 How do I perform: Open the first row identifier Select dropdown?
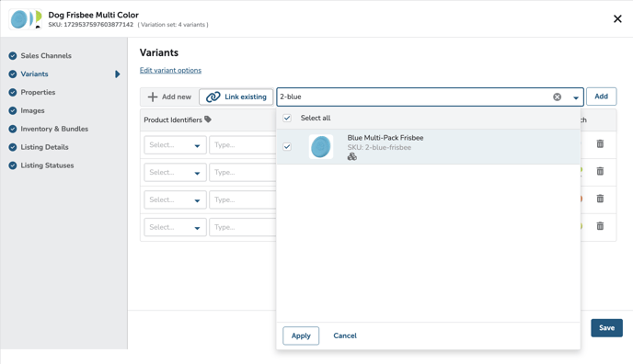click(175, 145)
